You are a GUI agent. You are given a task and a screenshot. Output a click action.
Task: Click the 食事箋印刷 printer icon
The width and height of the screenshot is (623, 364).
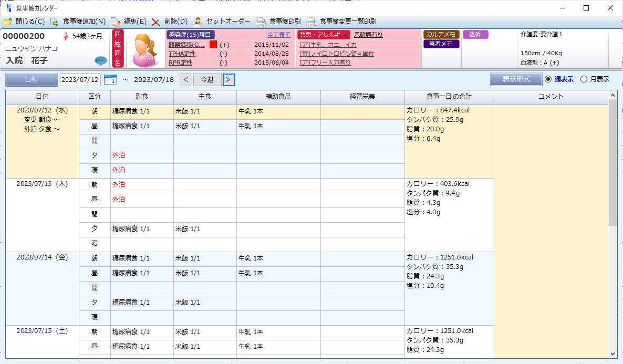[x=261, y=22]
